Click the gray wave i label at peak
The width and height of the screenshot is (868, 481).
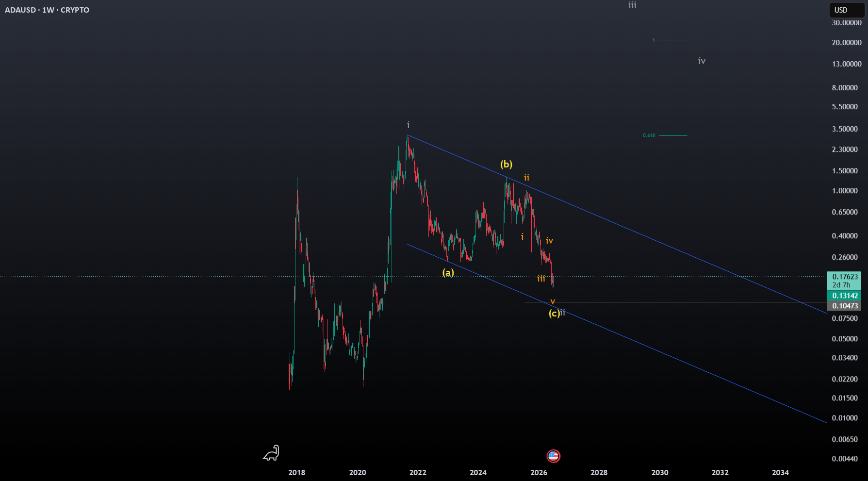pyautogui.click(x=408, y=125)
